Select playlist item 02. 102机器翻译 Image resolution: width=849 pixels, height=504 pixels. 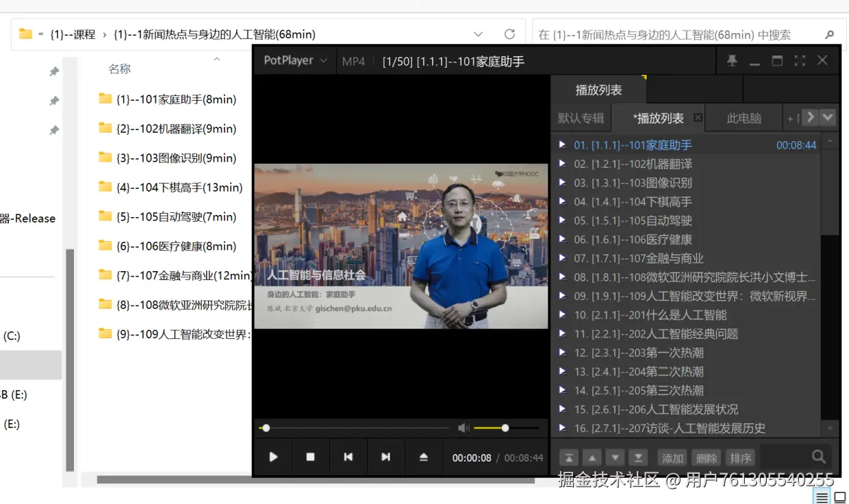click(x=687, y=164)
